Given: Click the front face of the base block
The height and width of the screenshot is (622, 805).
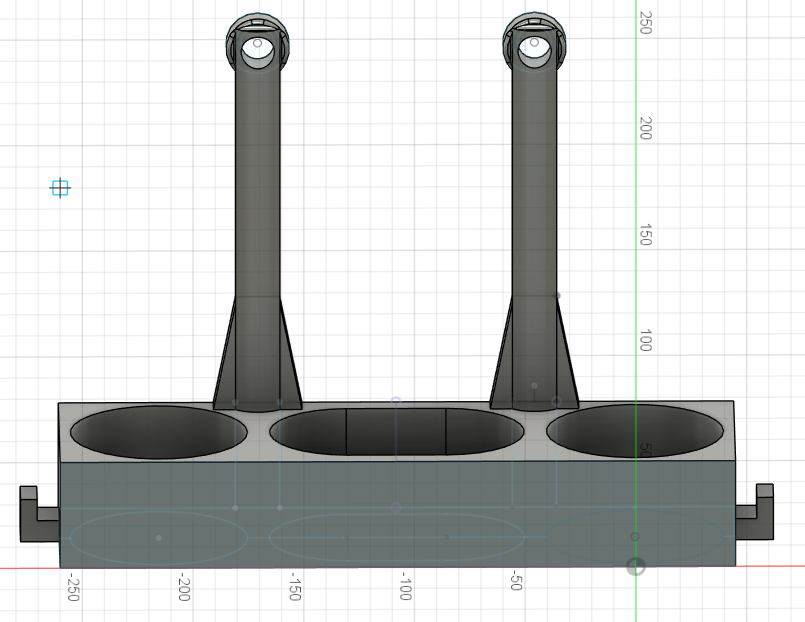Looking at the screenshot, I should (398, 513).
